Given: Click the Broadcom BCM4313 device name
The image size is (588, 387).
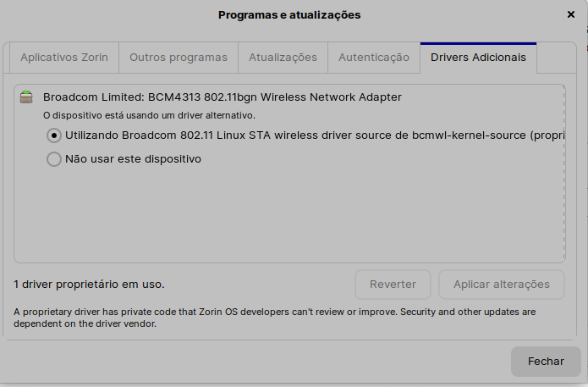Looking at the screenshot, I should tap(222, 97).
